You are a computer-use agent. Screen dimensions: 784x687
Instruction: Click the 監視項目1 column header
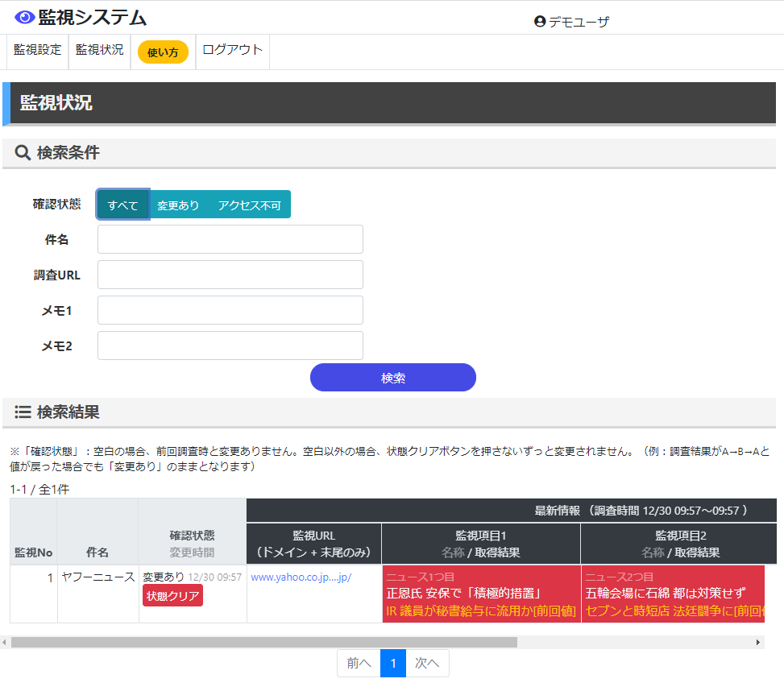pyautogui.click(x=481, y=544)
